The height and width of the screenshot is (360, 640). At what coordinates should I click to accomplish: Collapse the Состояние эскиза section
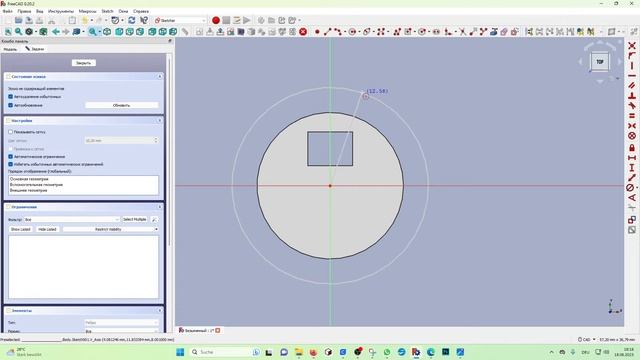[x=160, y=76]
